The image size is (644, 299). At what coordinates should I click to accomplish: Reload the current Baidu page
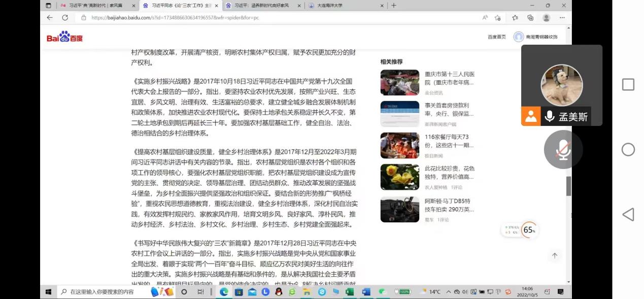[x=65, y=17]
